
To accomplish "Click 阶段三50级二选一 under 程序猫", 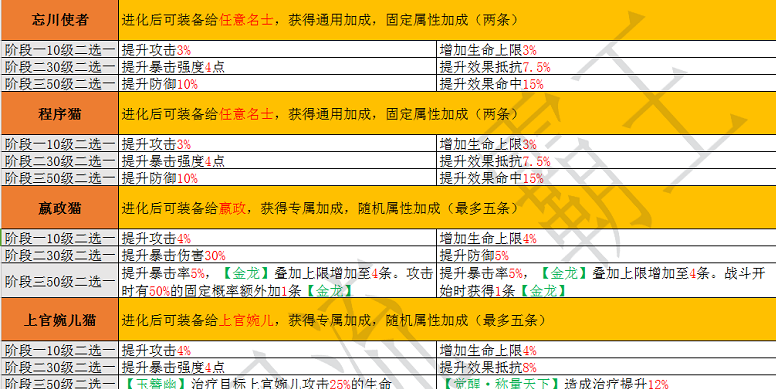I will pos(59,177).
